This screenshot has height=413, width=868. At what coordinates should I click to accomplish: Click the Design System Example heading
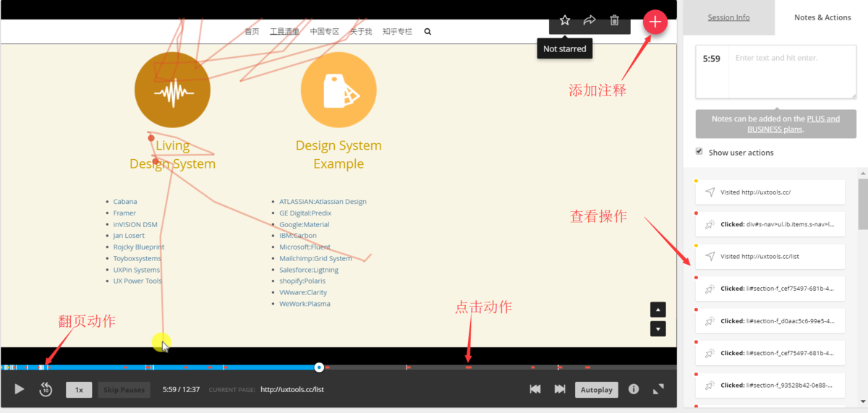pos(339,155)
